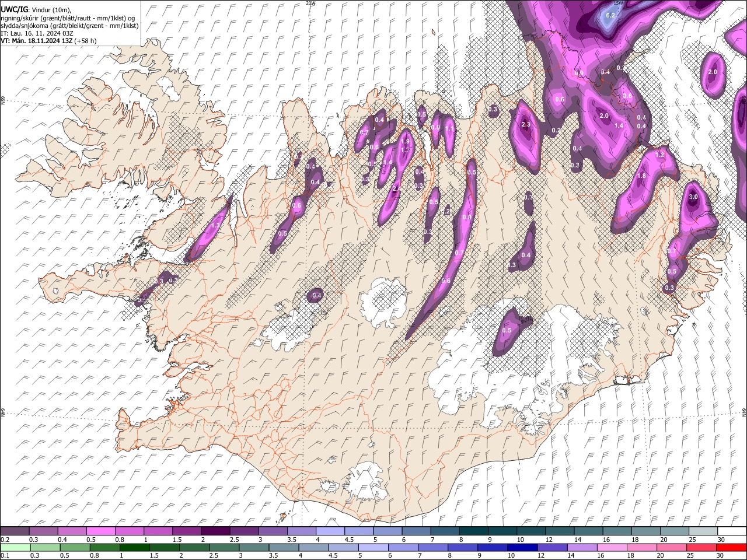747x560 pixels.
Task: Select the light pink 16 swatch in lower legend row
Action: (x=612, y=547)
